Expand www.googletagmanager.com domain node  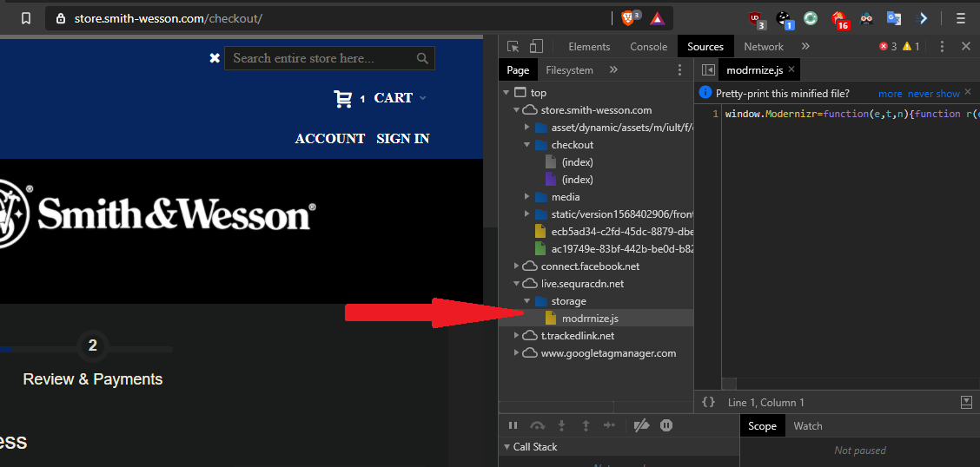[x=516, y=353]
